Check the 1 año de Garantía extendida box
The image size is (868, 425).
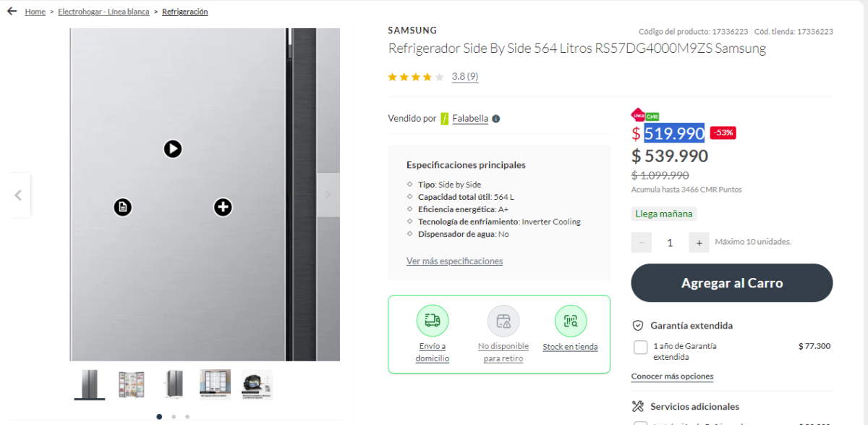(x=640, y=348)
